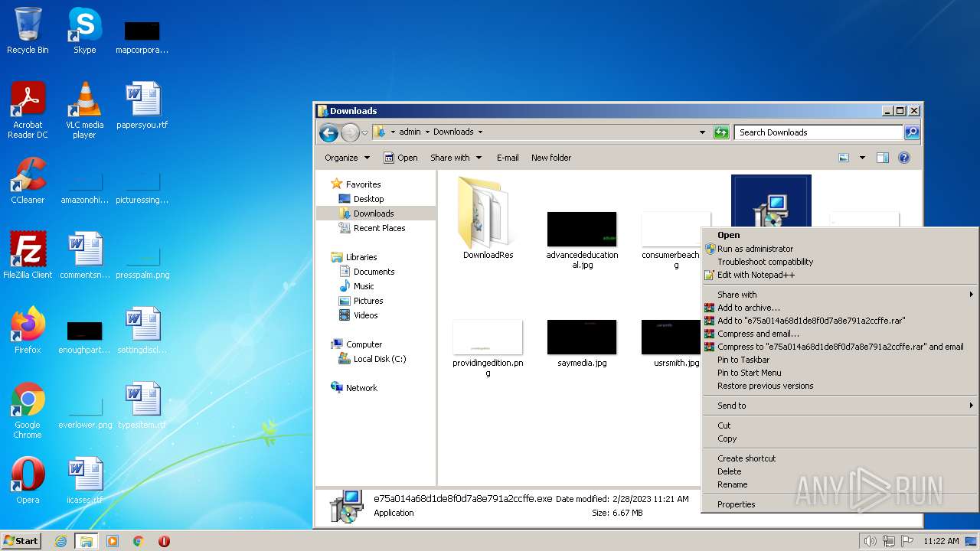Open FileZilla Client shortcut

pos(28,256)
